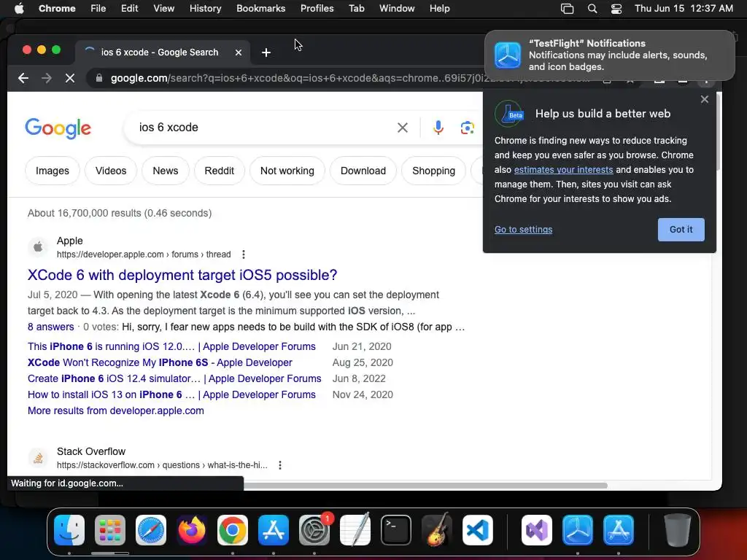
Task: Open More results from developer.apple.com
Action: tap(116, 411)
